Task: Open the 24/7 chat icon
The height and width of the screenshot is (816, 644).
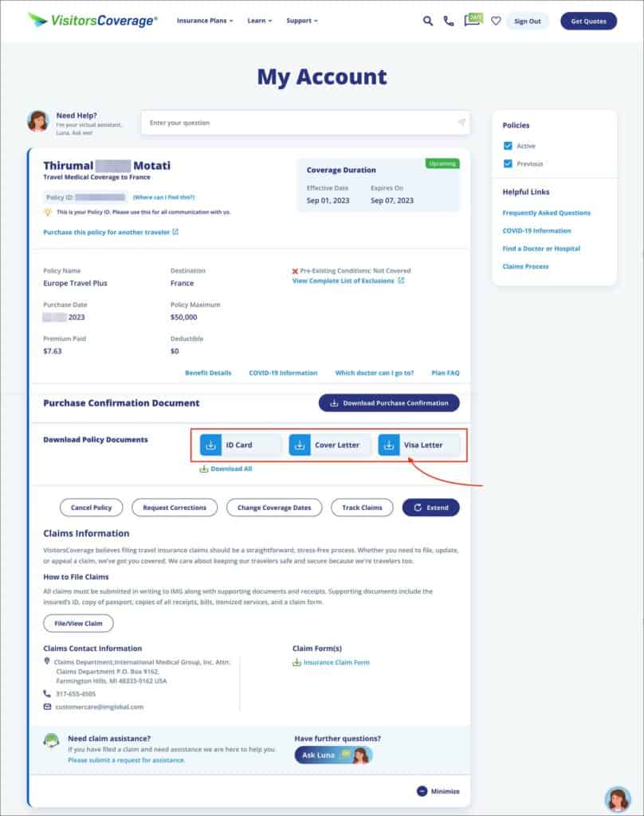Action: [473, 20]
